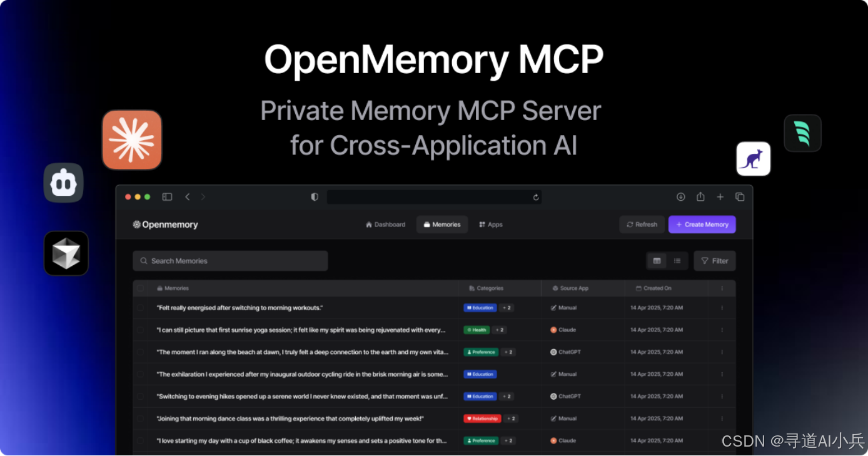Switch to the Dashboard tab
This screenshot has height=456, width=868.
click(x=385, y=224)
